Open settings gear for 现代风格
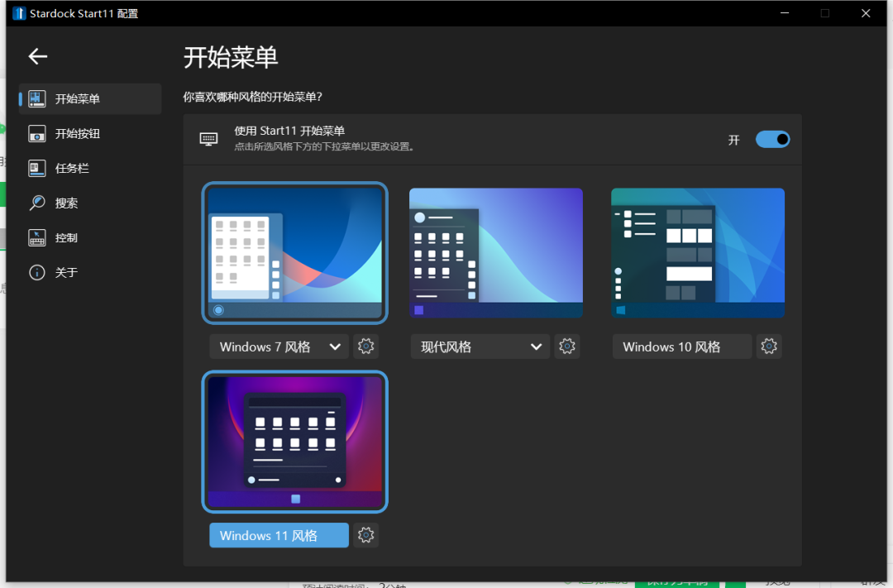Image resolution: width=893 pixels, height=588 pixels. point(566,347)
